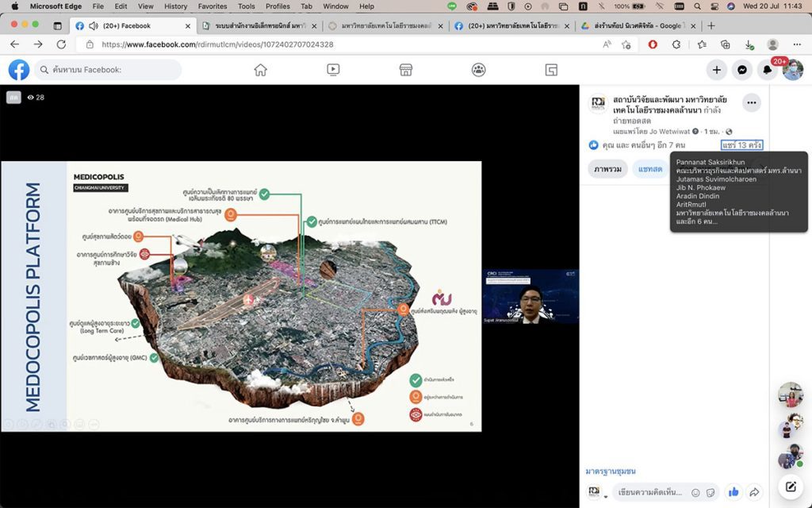Open the View menu in macOS menu bar
Viewport: 812px width, 508px height.
coord(146,6)
